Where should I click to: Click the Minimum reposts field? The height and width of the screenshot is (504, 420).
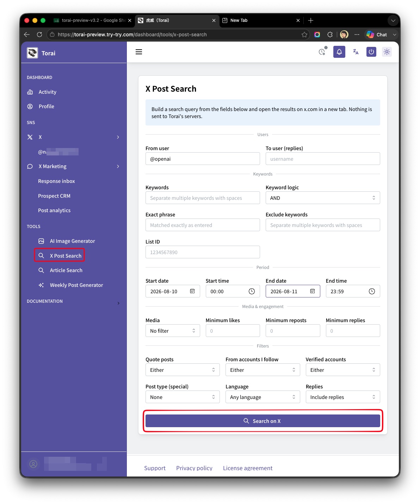293,331
